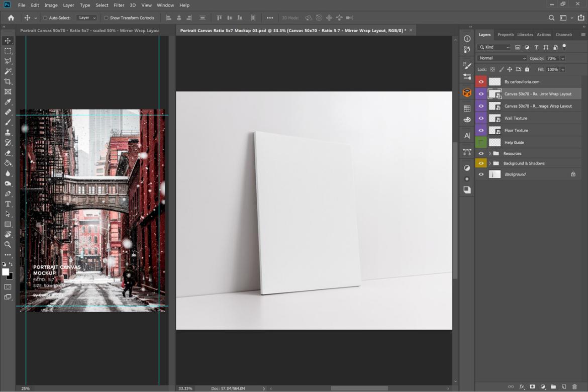
Task: Show the Help Guide layer
Action: coord(481,143)
